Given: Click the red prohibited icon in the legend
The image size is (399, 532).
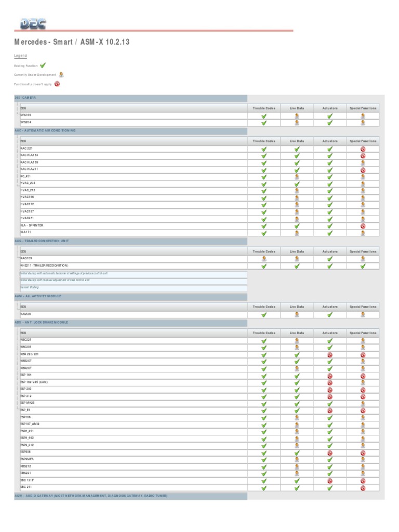Looking at the screenshot, I should click(x=57, y=84).
